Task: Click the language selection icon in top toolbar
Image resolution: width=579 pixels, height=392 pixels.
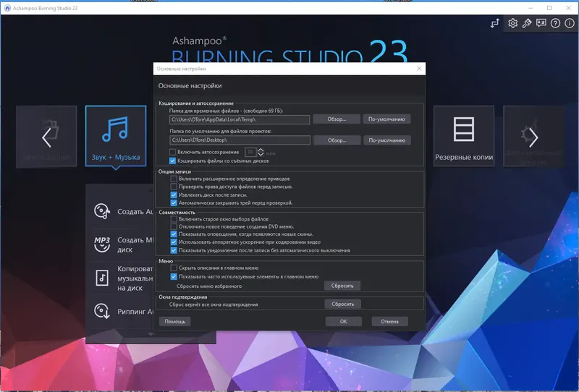Action: (x=541, y=23)
